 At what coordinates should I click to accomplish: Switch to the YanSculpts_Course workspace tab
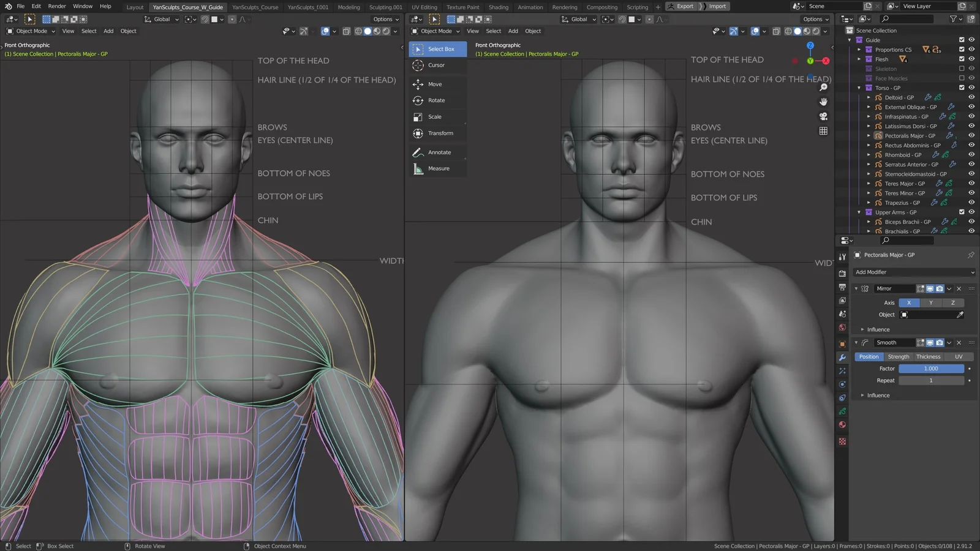[x=257, y=7]
